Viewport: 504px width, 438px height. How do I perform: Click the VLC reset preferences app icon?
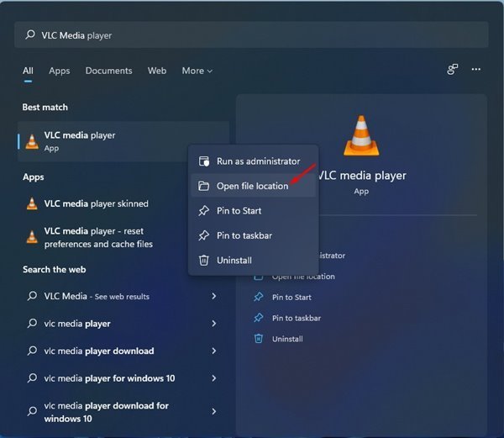[x=32, y=237]
